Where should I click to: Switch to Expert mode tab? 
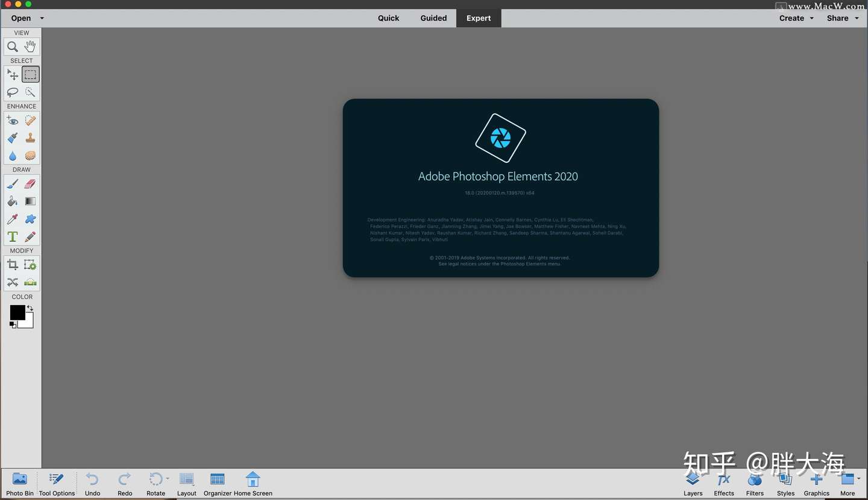479,18
